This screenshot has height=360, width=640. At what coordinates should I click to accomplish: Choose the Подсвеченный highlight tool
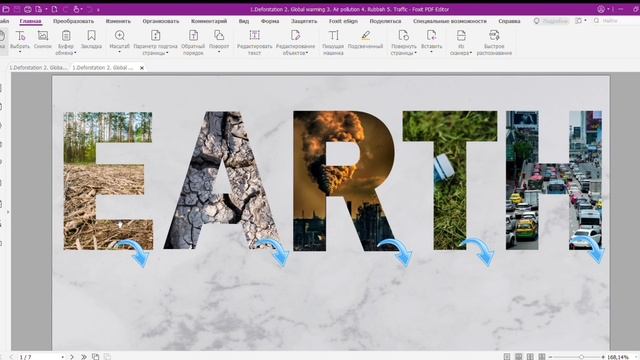click(366, 36)
